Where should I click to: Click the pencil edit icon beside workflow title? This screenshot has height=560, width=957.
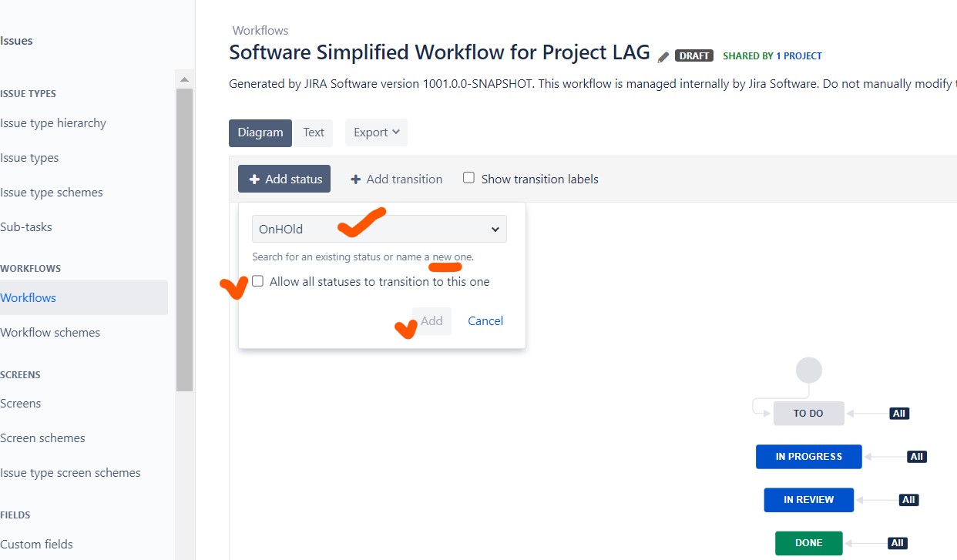(x=663, y=56)
